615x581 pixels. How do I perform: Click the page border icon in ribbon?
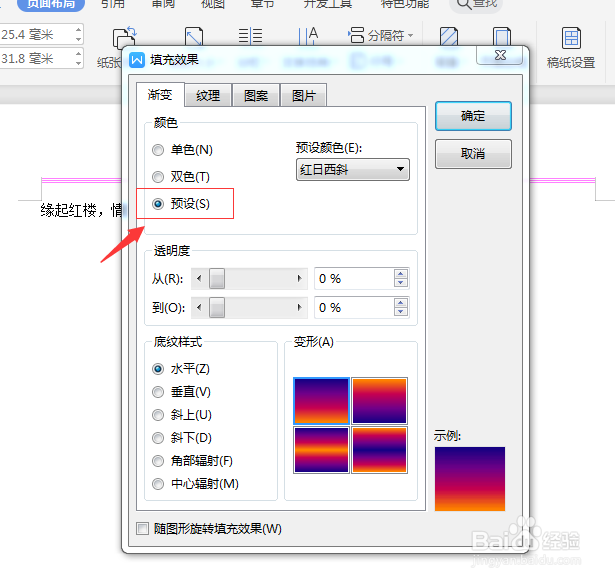click(x=502, y=36)
